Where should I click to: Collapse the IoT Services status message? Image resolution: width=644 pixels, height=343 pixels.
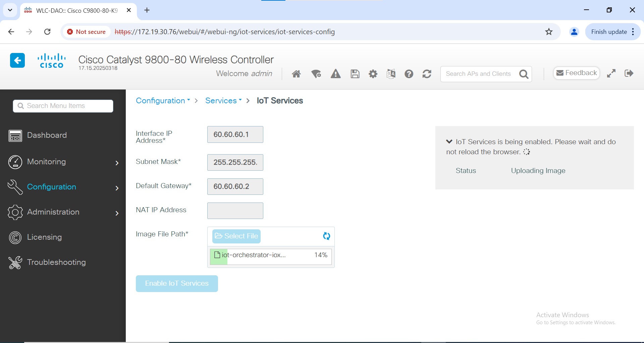click(x=449, y=141)
